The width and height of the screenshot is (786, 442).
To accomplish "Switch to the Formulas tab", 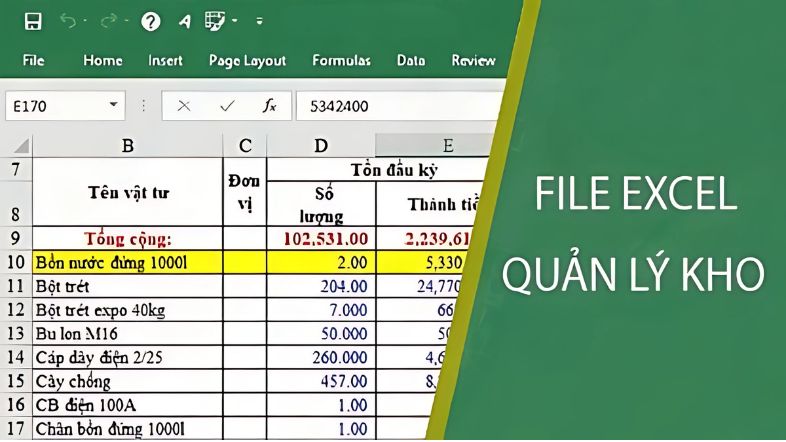I will (341, 60).
